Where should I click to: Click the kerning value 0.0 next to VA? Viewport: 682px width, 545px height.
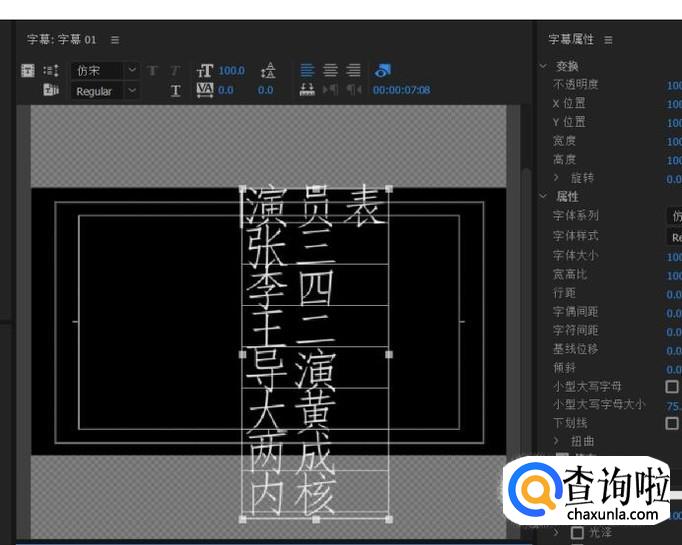tap(226, 90)
